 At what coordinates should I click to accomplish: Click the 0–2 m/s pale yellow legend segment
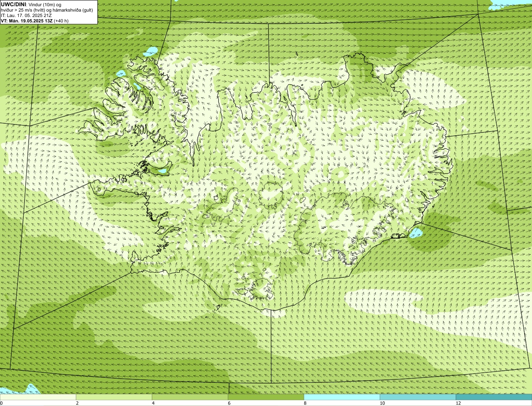38,397
